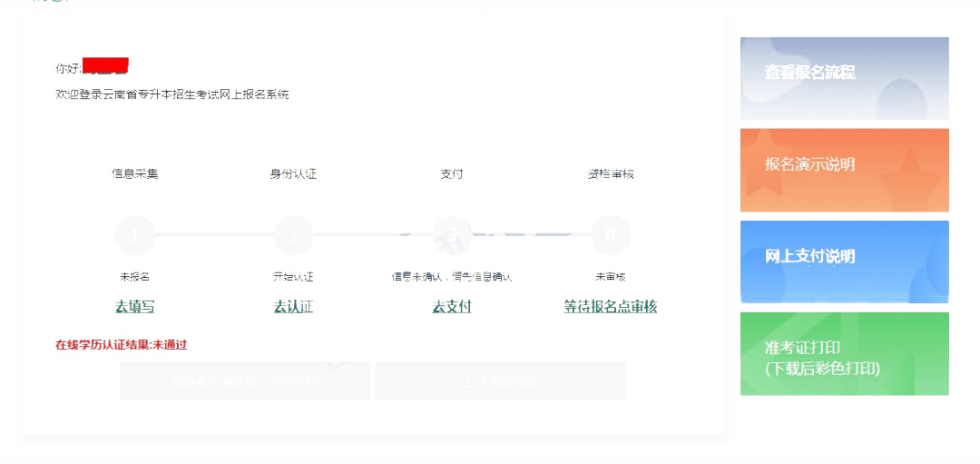This screenshot has height=464, width=980.
Task: Click the 资格审核 step label
Action: [611, 173]
